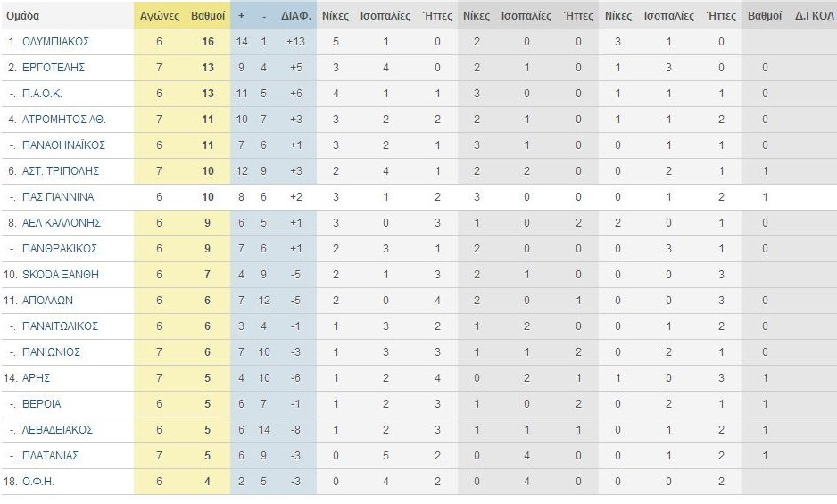Select the ΟΛΥΜΠΙΑΚΟΣ team row
837x504 pixels.
pyautogui.click(x=418, y=42)
